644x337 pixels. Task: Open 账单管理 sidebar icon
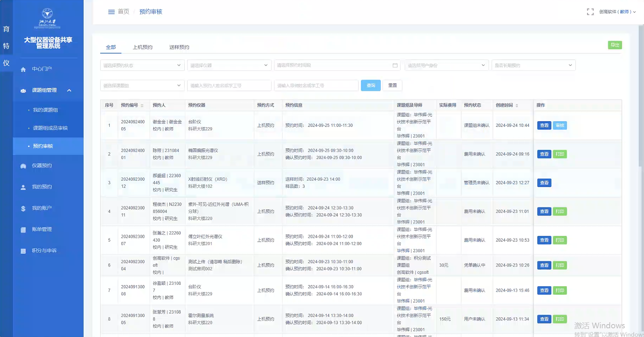[23, 229]
